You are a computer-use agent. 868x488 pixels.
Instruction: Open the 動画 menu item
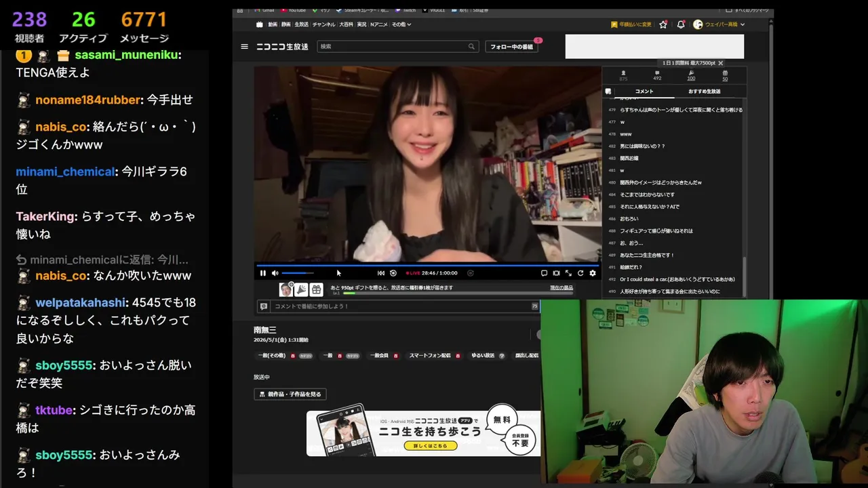(x=273, y=24)
